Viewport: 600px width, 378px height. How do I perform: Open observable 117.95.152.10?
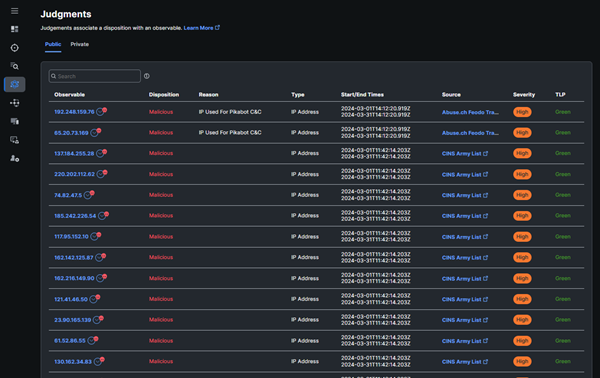71,236
